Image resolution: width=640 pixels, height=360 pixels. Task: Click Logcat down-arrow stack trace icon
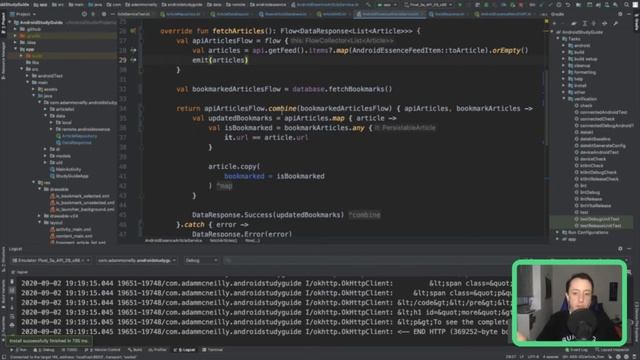[x=12, y=308]
